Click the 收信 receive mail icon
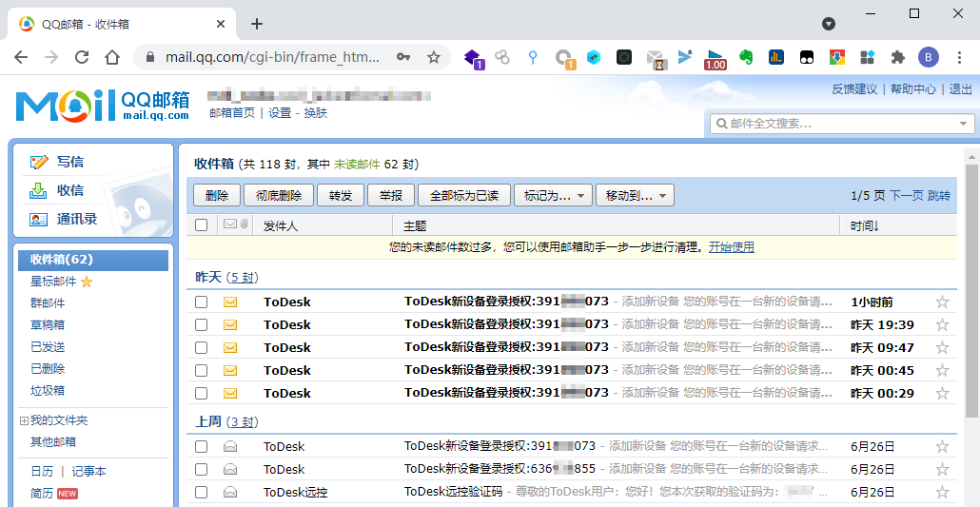This screenshot has width=980, height=507. click(39, 190)
